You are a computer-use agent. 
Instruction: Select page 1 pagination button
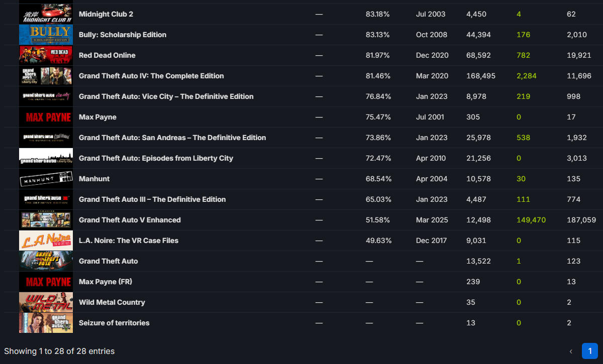(x=590, y=351)
